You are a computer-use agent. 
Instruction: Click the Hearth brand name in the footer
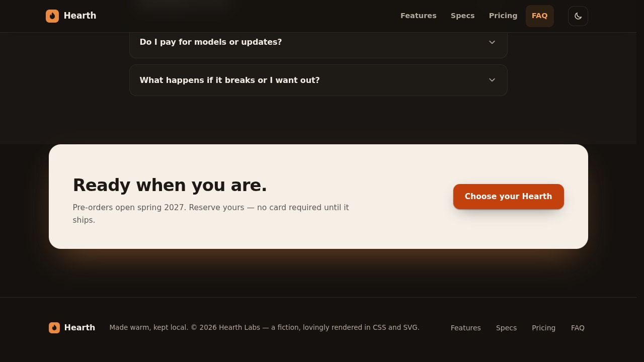pos(79,328)
